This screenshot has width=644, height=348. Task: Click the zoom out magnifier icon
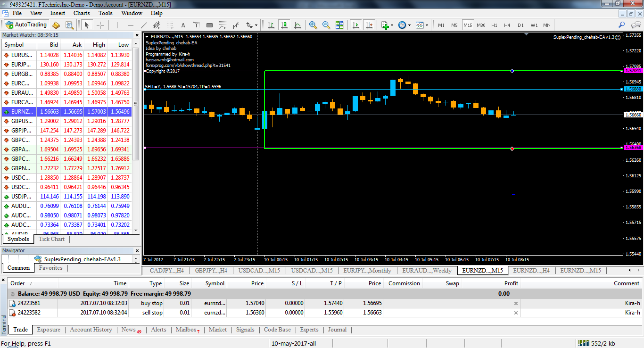pos(326,25)
